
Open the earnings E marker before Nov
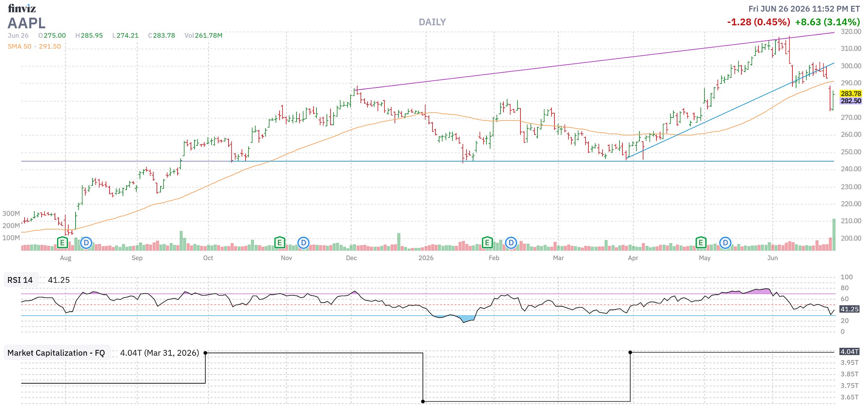point(280,243)
